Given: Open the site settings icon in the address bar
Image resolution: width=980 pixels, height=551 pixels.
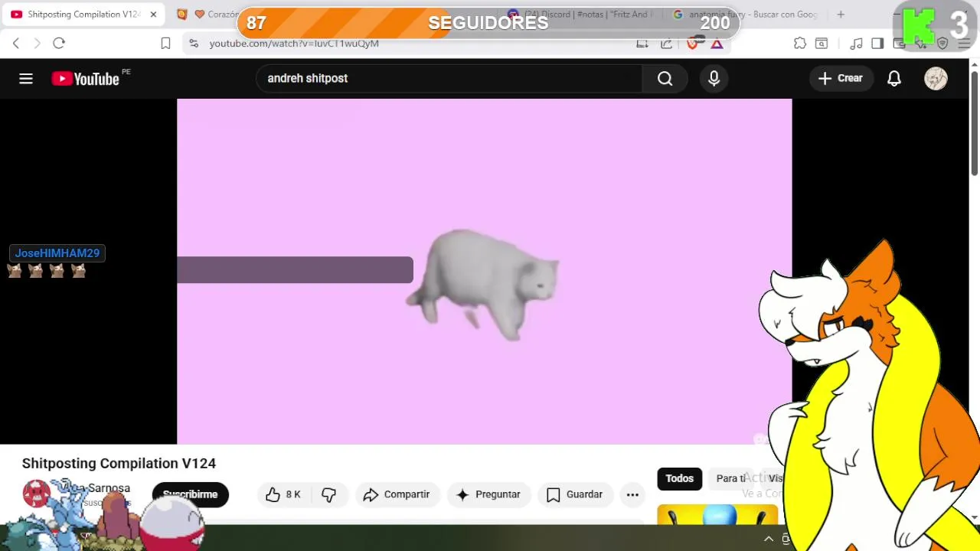Looking at the screenshot, I should (194, 44).
